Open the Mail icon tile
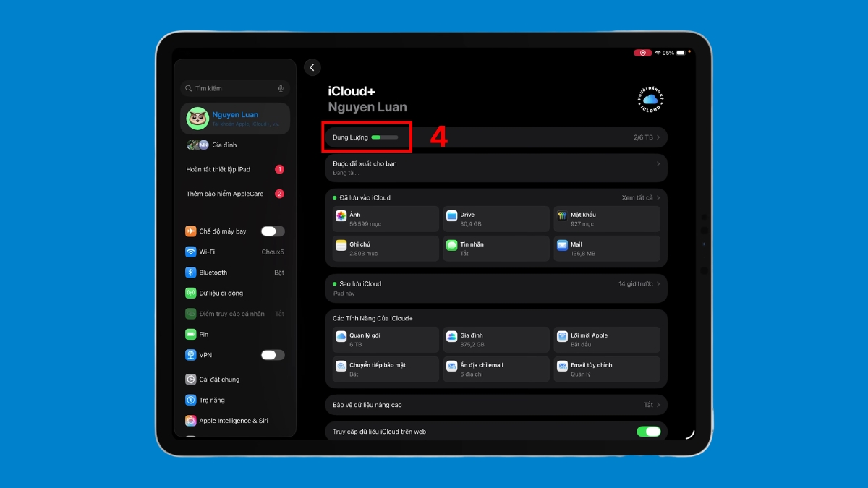868x488 pixels. click(607, 249)
